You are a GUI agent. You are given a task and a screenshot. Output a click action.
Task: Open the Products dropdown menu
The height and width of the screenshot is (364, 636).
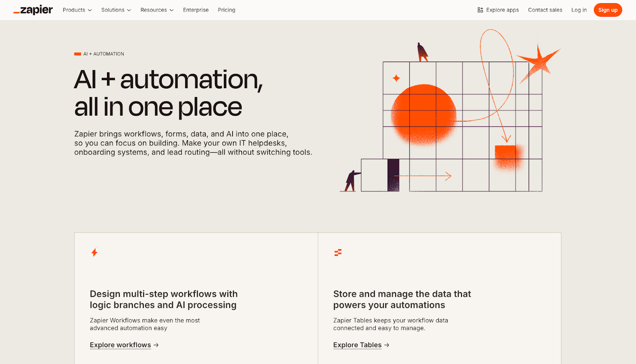77,10
